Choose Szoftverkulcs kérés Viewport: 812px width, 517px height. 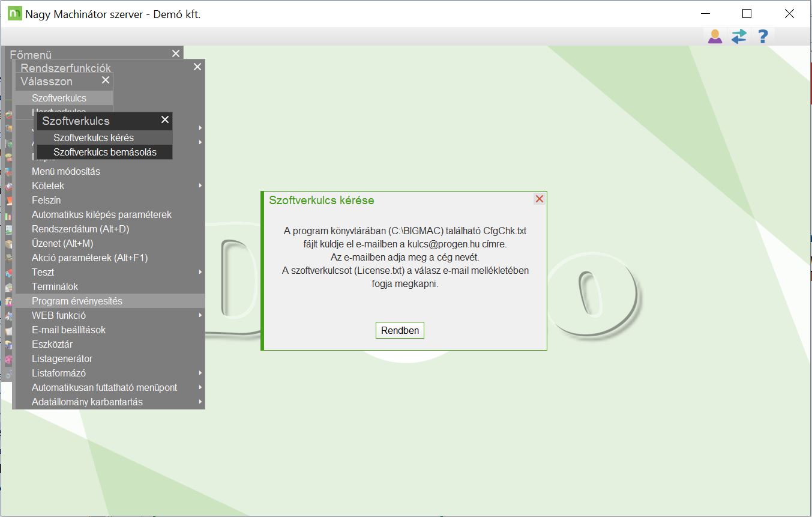(x=105, y=138)
